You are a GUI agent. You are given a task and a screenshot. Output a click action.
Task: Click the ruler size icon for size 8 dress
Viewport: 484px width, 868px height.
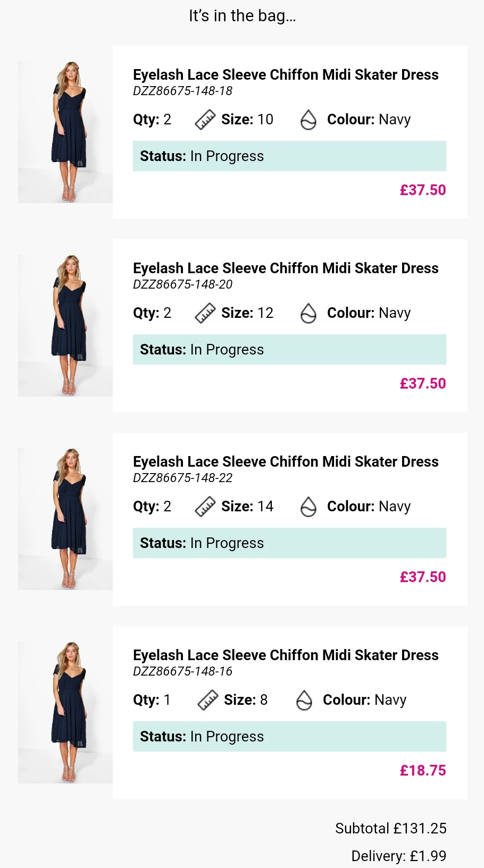[207, 700]
